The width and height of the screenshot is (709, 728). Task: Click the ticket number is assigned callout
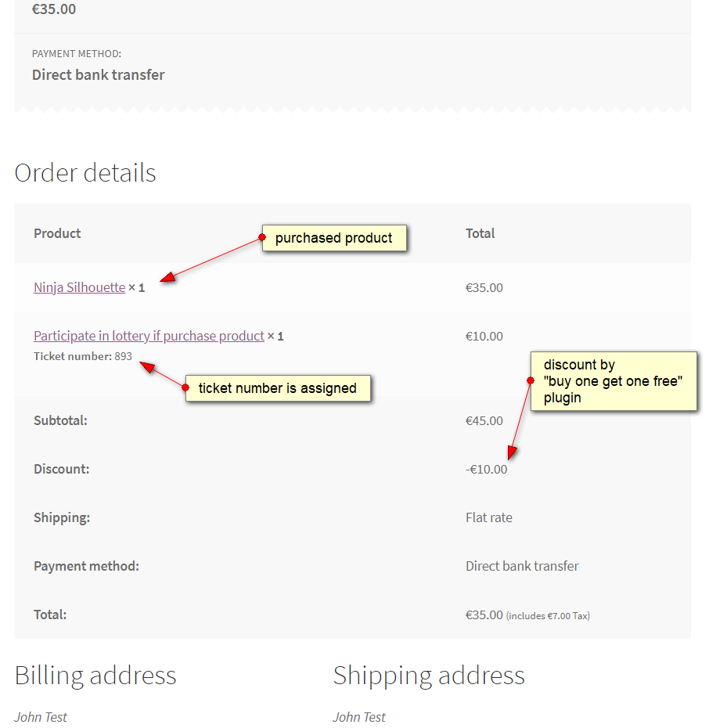coord(278,387)
